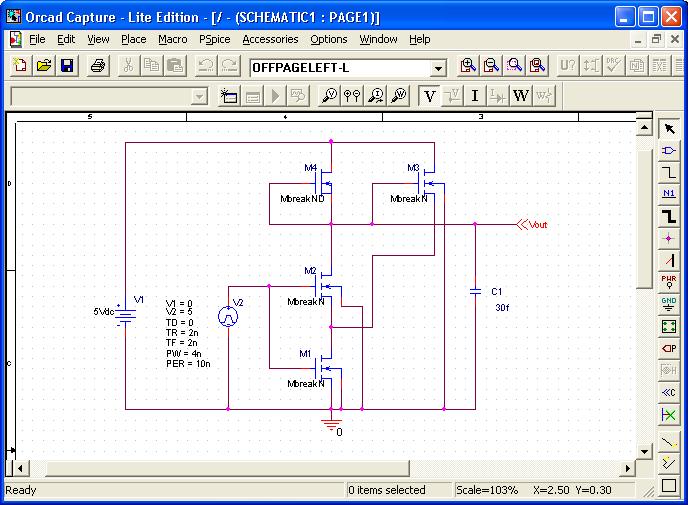688x505 pixels.
Task: Select transistor M1 in the schematic
Action: [x=327, y=368]
